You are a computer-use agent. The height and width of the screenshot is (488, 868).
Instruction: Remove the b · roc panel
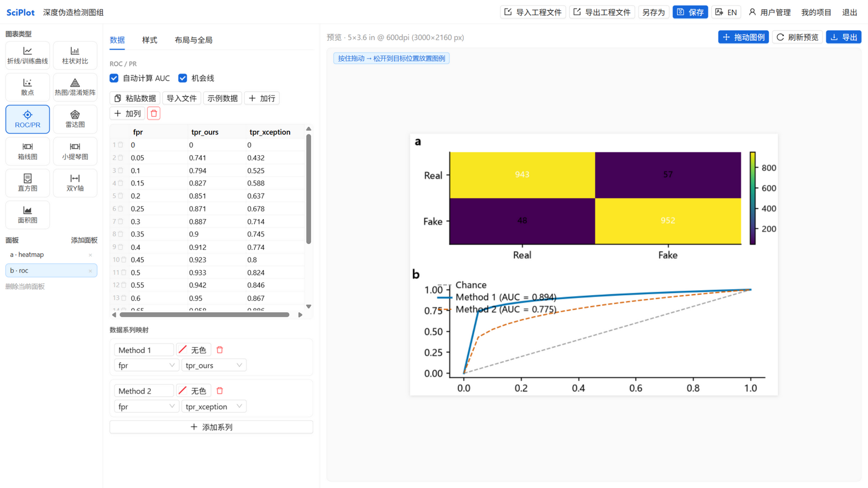91,271
